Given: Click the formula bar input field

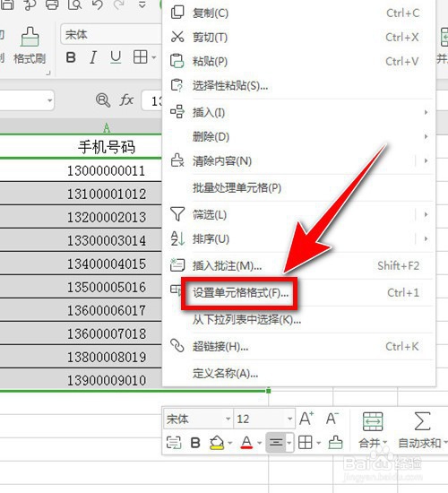Looking at the screenshot, I should (x=151, y=100).
